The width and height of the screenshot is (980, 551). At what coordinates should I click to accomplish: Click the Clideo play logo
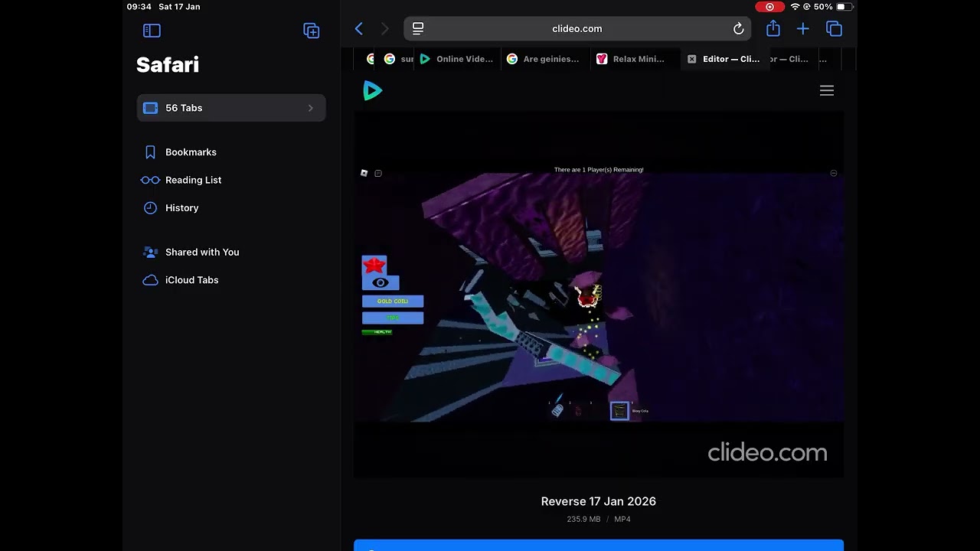coord(373,90)
